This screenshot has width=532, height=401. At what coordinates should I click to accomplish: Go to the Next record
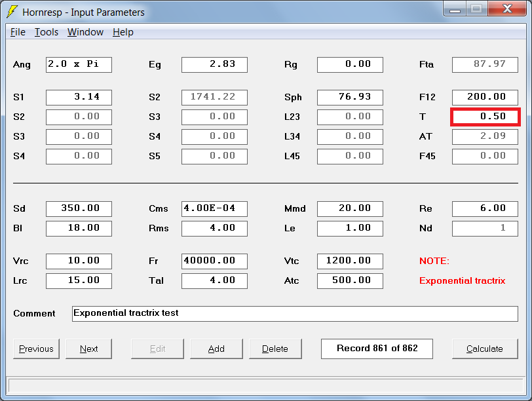point(88,349)
